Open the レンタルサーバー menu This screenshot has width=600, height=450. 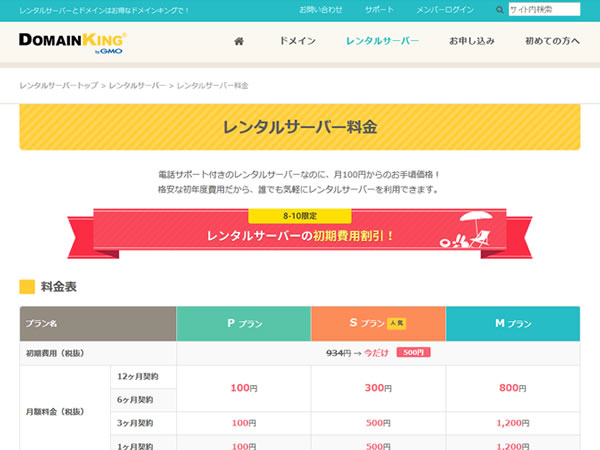382,41
